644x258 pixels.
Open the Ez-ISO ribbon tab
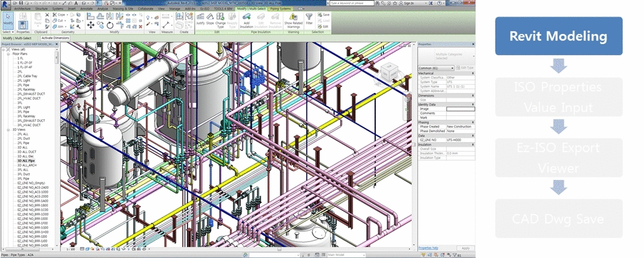click(x=204, y=9)
